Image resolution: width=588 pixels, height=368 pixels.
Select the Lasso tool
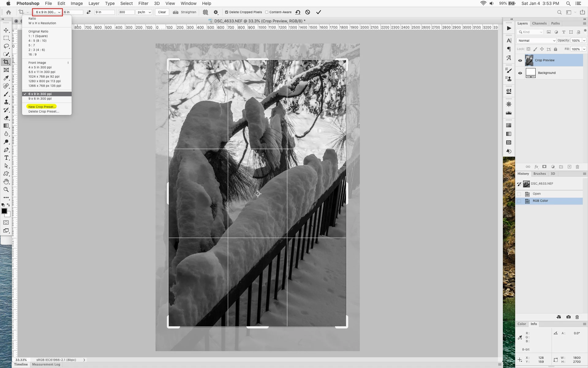point(6,46)
